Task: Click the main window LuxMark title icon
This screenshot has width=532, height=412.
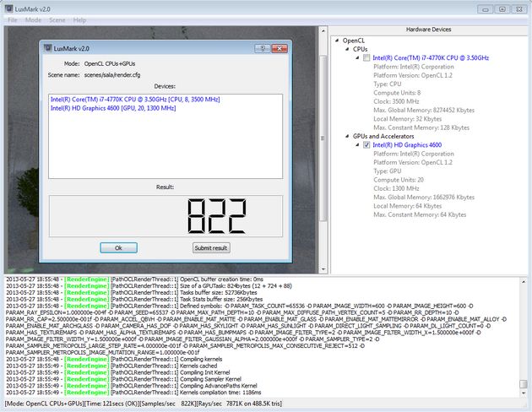Action: coord(9,8)
